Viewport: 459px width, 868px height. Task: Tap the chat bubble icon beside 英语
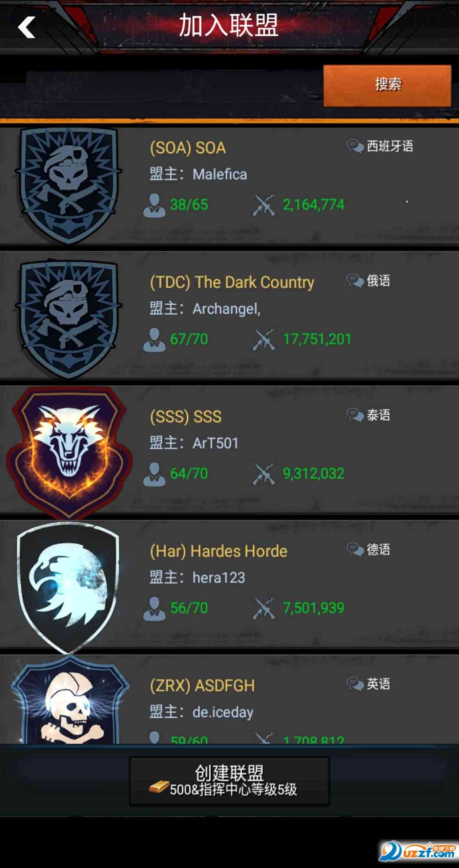click(355, 684)
